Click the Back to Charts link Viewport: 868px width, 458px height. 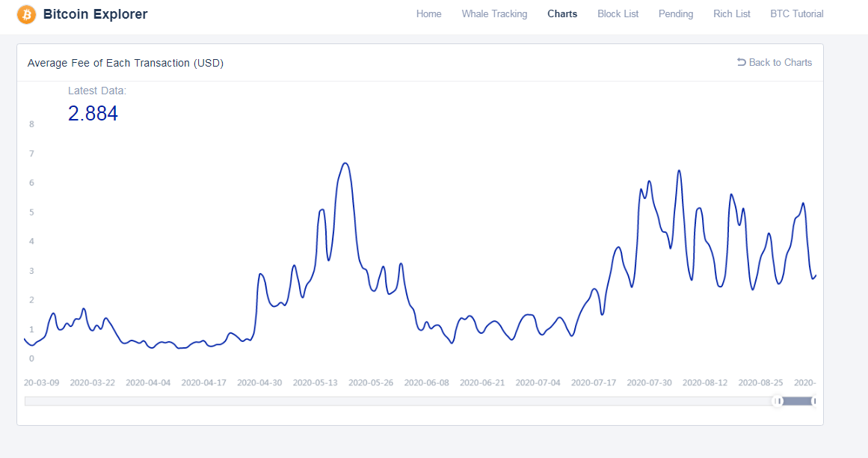pos(780,63)
